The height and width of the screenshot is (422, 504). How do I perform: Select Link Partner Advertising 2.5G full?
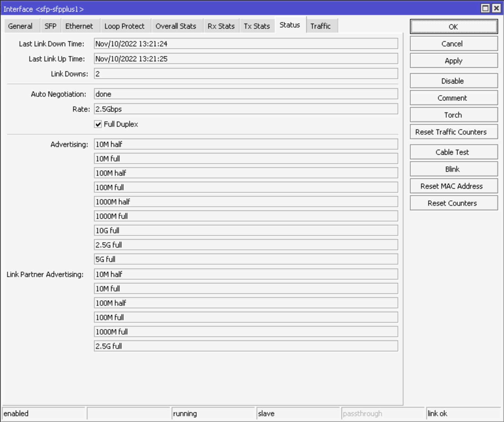[246, 346]
